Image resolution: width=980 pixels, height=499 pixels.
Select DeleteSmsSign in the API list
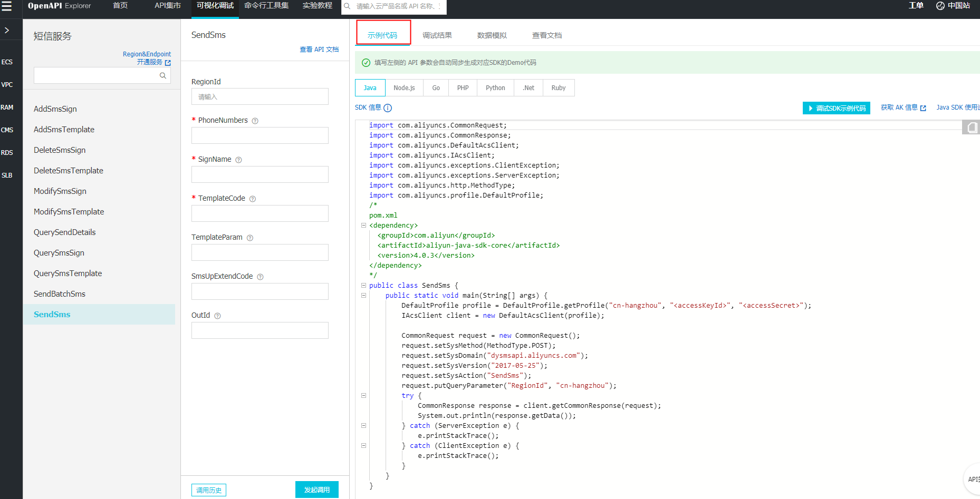click(x=60, y=150)
